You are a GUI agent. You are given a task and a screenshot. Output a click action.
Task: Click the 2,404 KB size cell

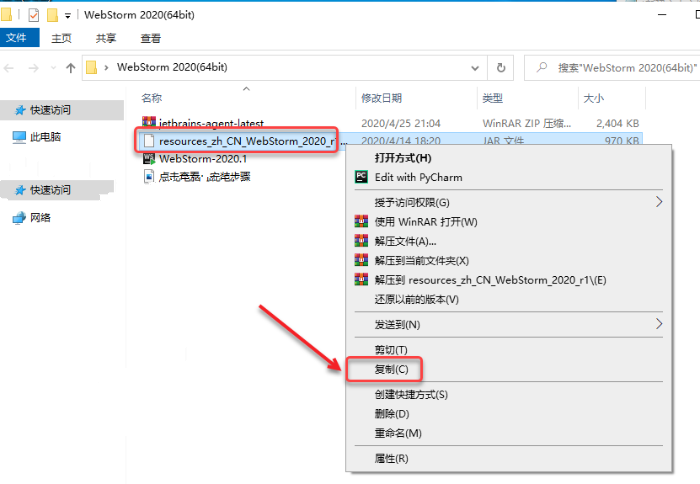coord(617,123)
